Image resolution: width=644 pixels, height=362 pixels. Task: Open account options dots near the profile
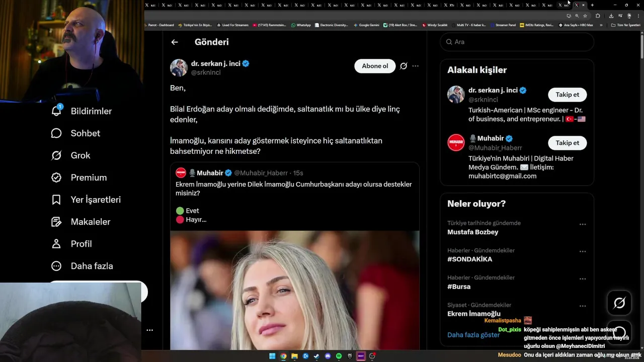tap(149, 330)
